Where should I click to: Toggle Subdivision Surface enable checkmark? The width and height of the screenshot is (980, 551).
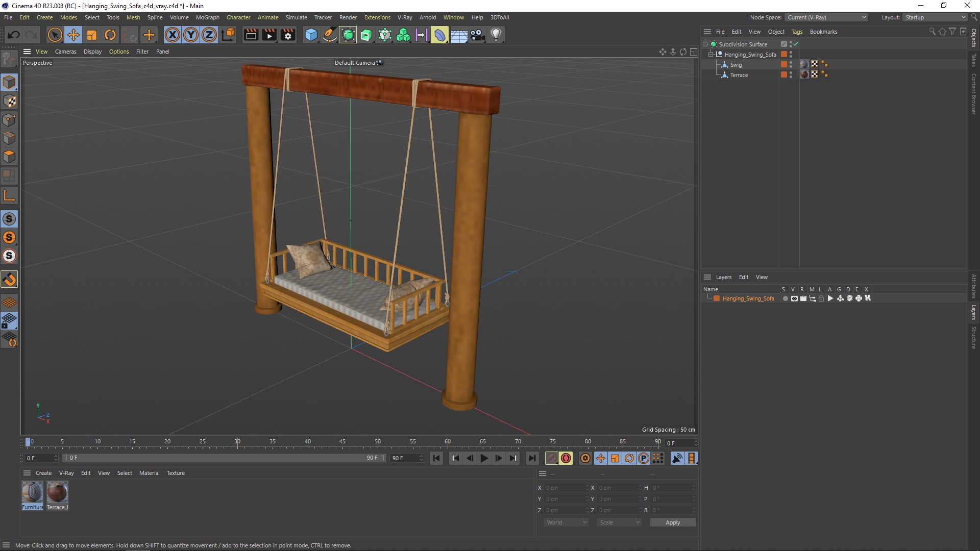(796, 44)
